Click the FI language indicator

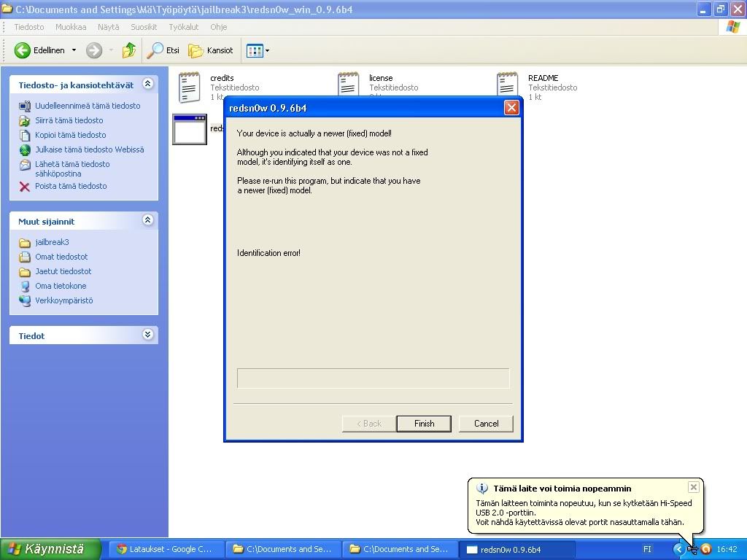coord(647,549)
